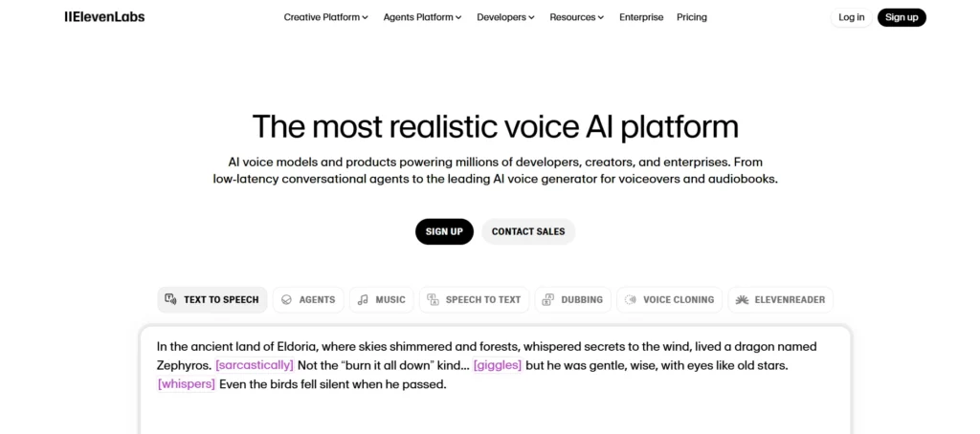The height and width of the screenshot is (434, 980).
Task: Click the Speech to Text icon
Action: [433, 299]
